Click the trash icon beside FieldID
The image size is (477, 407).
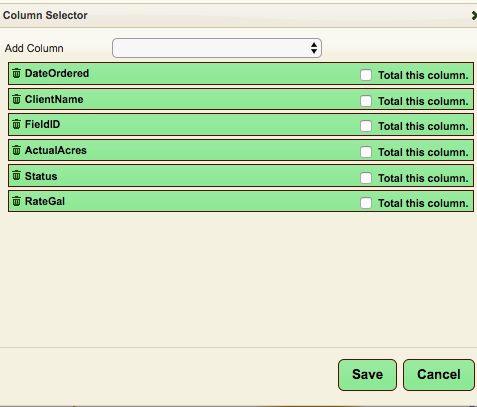click(16, 124)
